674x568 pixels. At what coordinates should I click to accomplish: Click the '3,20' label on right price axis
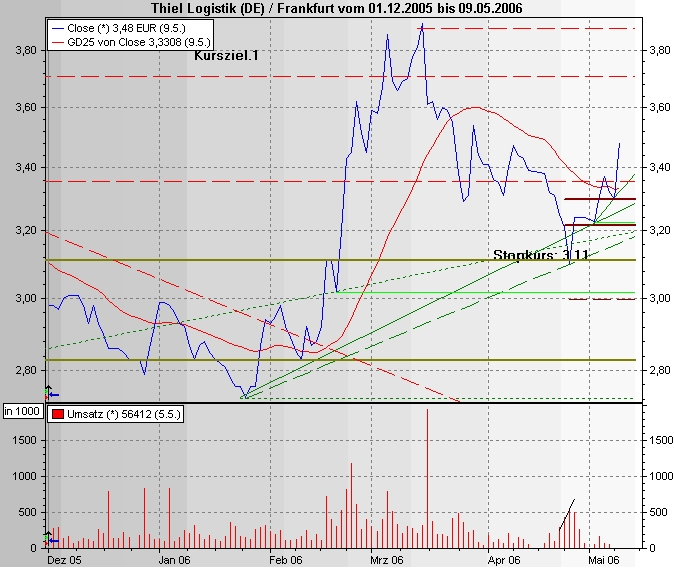click(660, 230)
